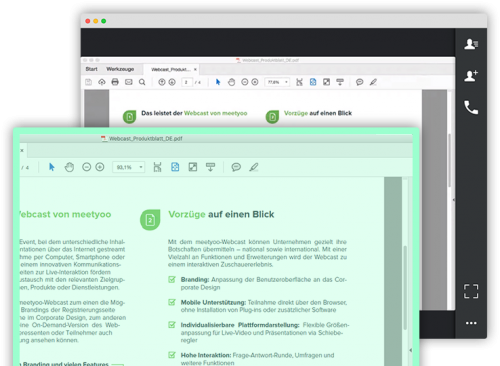Click add participant icon in dark sidebar
The height and width of the screenshot is (366, 500).
click(471, 75)
